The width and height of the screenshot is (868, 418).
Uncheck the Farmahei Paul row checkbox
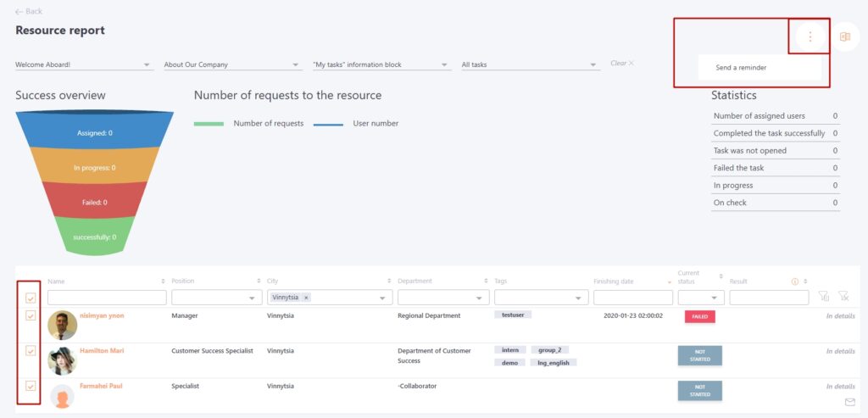coord(31,386)
